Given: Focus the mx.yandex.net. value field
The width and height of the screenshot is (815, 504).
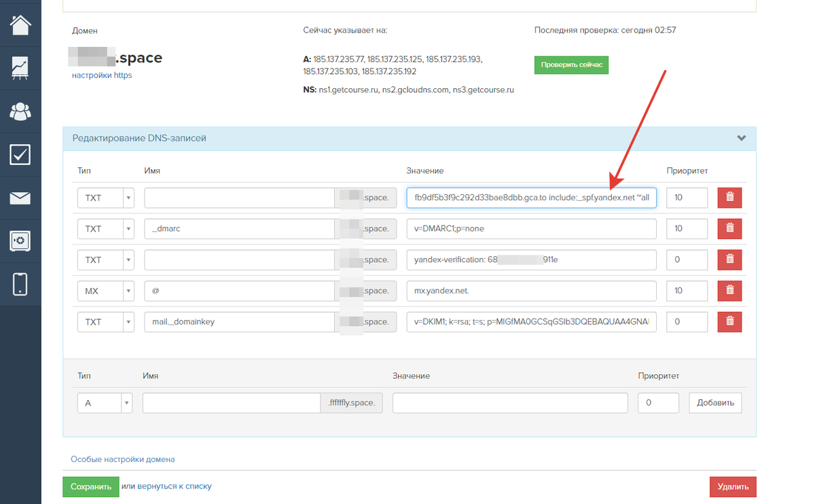Looking at the screenshot, I should coord(531,291).
